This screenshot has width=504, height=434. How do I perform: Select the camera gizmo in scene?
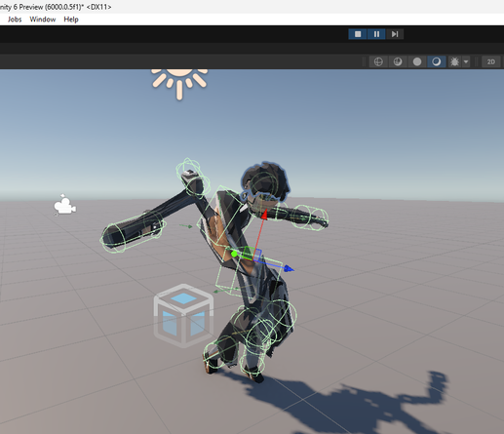pyautogui.click(x=64, y=205)
